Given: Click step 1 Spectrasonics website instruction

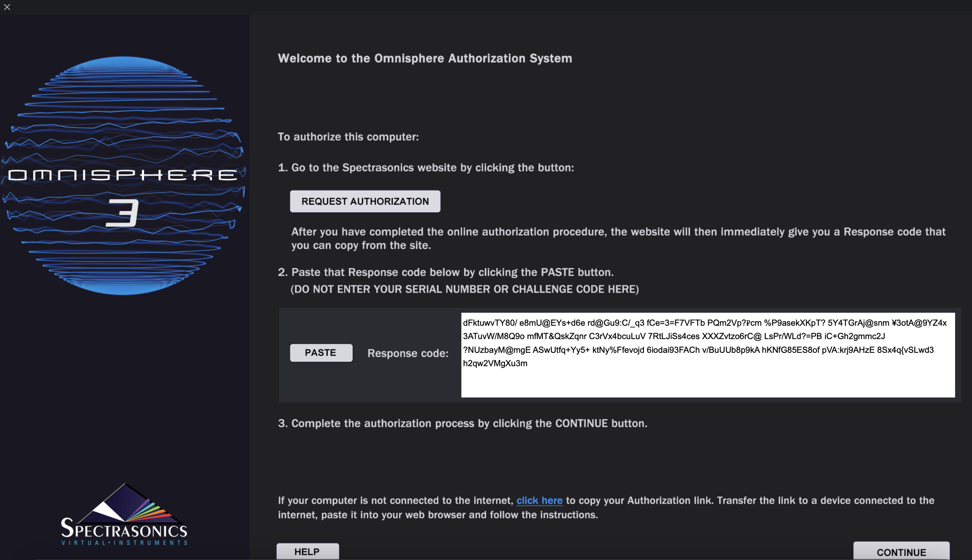Looking at the screenshot, I should (425, 167).
